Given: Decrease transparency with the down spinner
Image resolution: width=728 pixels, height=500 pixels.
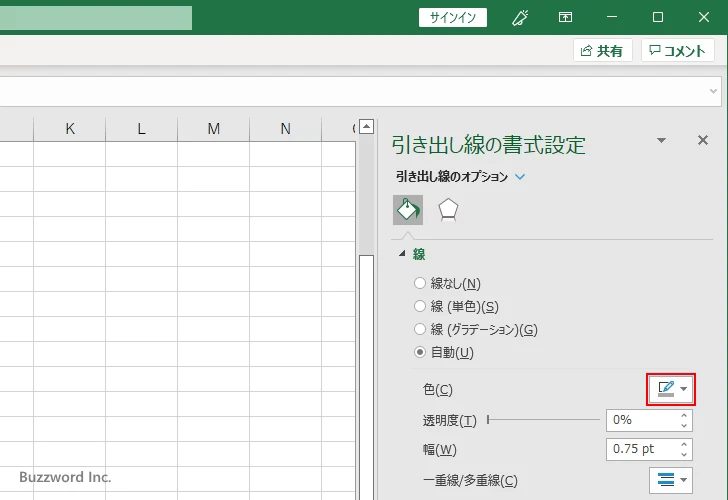Looking at the screenshot, I should tap(684, 425).
